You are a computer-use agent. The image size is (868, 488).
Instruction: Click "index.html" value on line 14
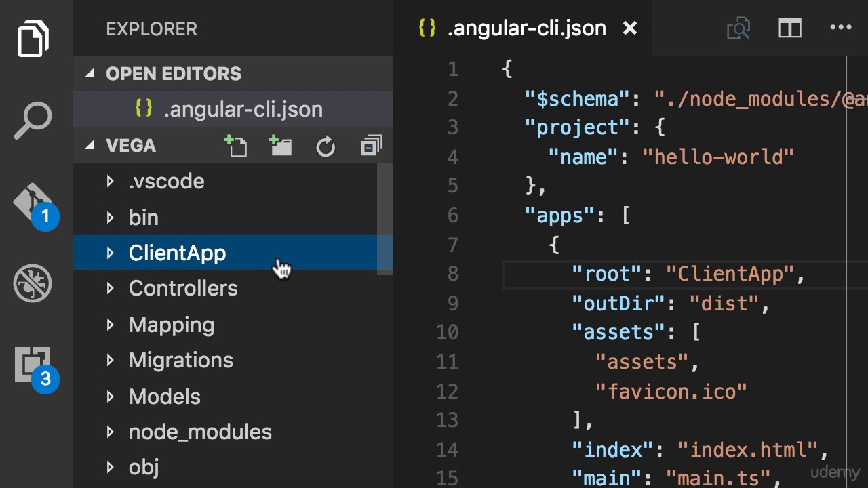point(747,449)
